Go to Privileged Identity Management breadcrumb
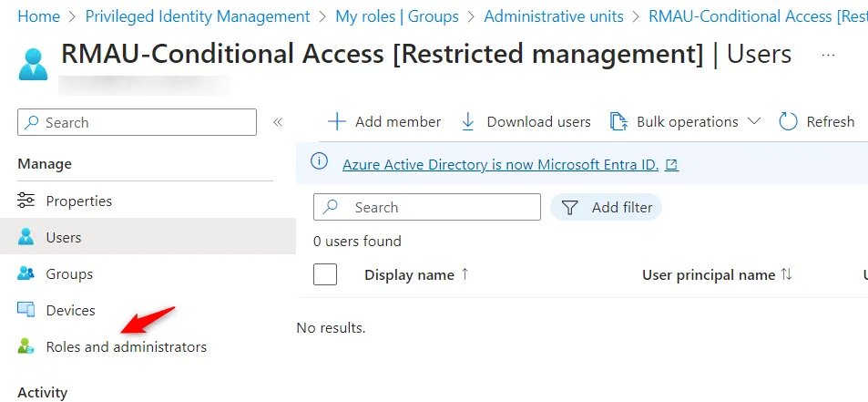The image size is (868, 402). [x=198, y=16]
